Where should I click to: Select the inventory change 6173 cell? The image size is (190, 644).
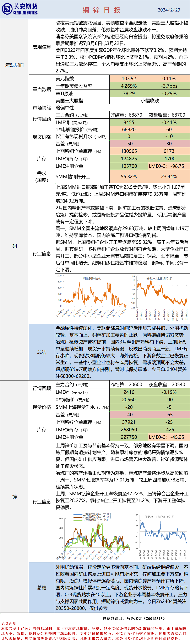tap(169, 151)
